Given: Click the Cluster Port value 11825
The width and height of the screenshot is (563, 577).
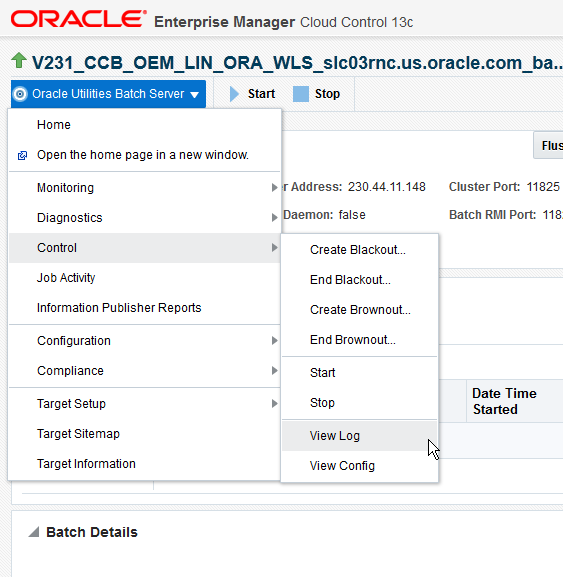Looking at the screenshot, I should (x=543, y=187).
